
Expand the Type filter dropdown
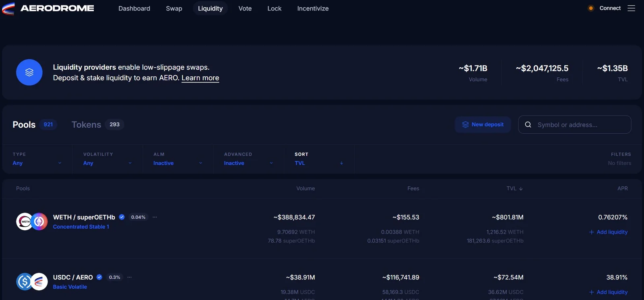[37, 159]
